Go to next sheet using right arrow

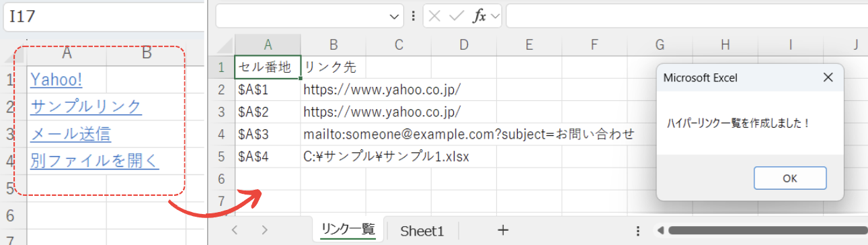tap(265, 230)
